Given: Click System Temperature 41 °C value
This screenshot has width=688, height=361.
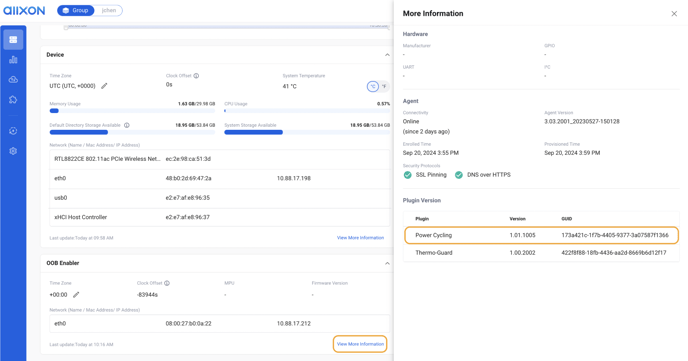Looking at the screenshot, I should (x=290, y=86).
